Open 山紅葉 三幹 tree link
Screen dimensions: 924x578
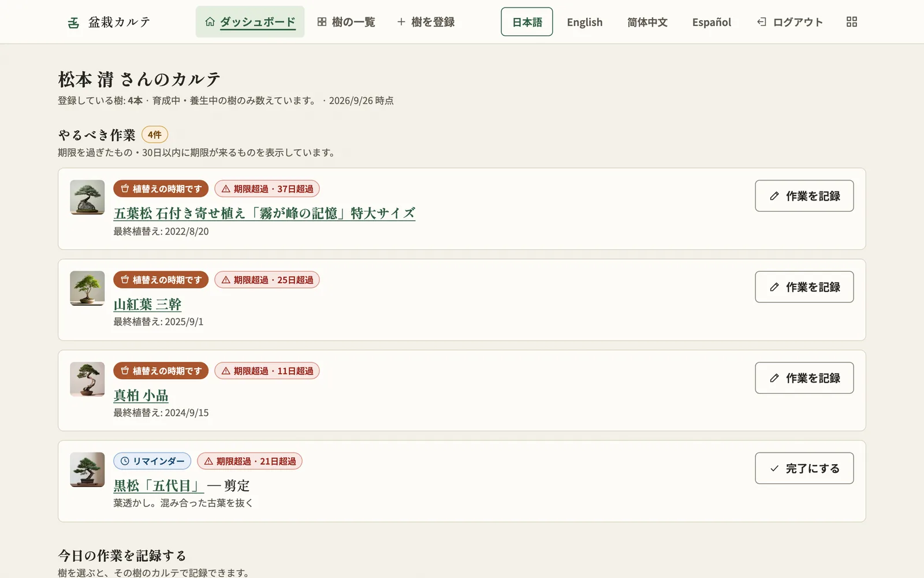[147, 305]
